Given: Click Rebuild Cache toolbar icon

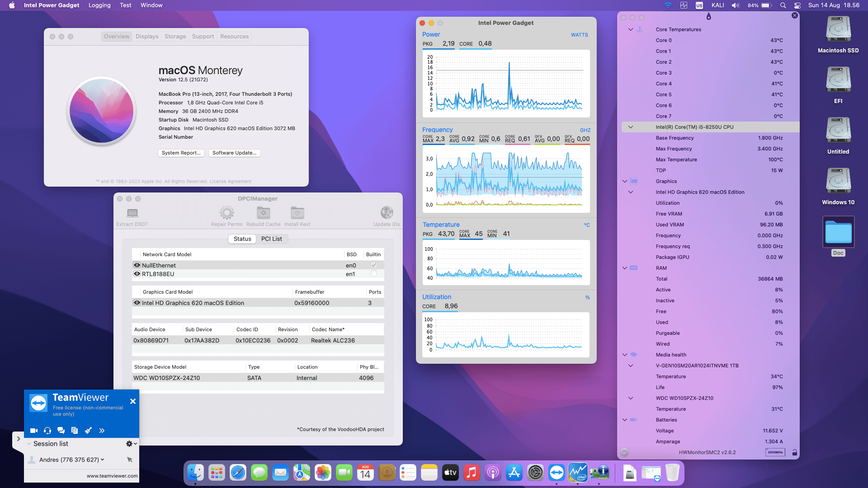Looking at the screenshot, I should click(x=263, y=213).
